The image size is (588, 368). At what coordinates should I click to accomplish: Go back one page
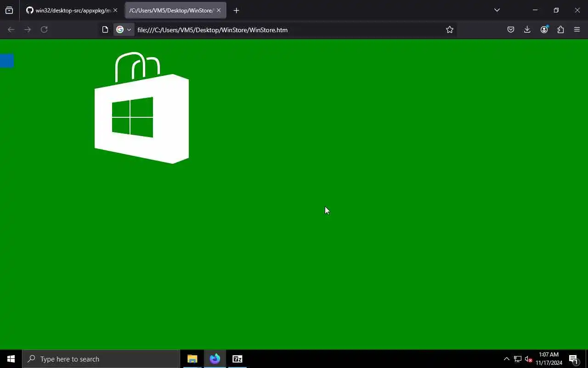pyautogui.click(x=11, y=29)
